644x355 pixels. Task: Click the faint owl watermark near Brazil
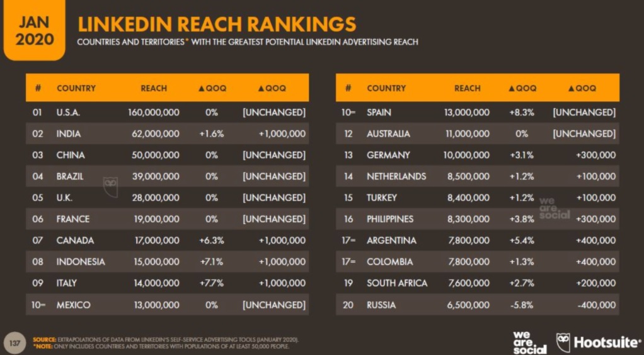110,185
